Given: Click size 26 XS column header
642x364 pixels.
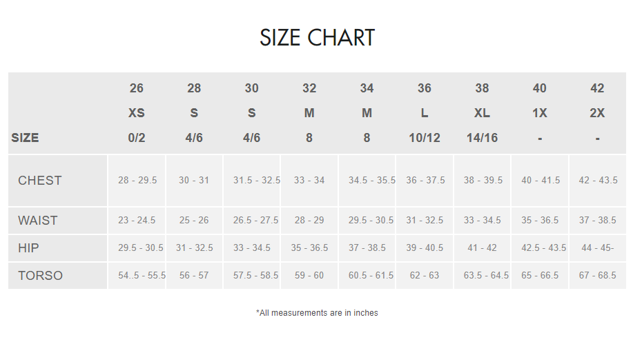Looking at the screenshot, I should click(x=137, y=113).
